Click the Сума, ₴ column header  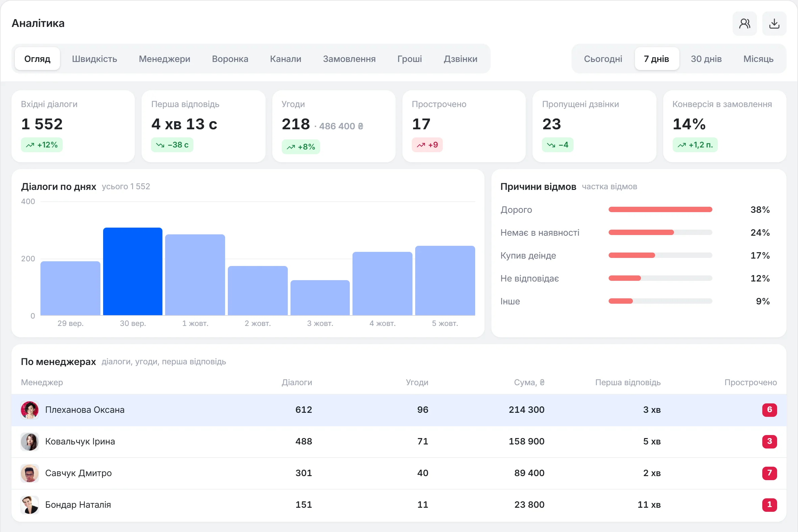pyautogui.click(x=529, y=383)
